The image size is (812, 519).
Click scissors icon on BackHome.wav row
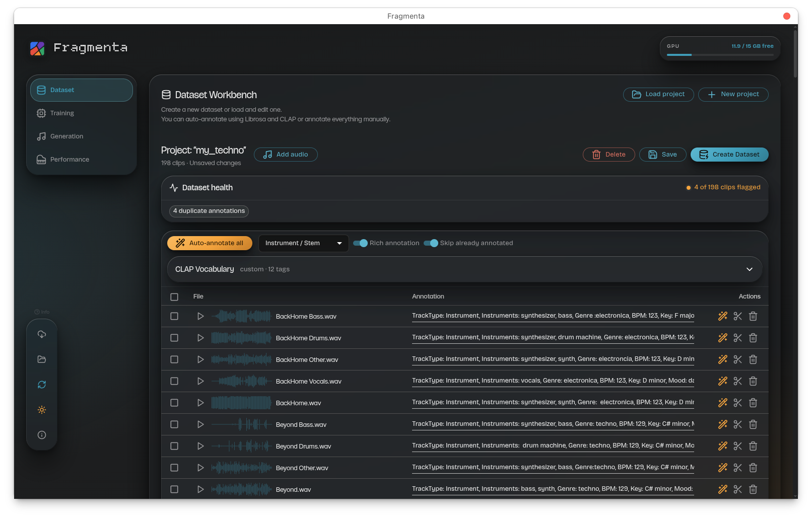pos(738,403)
